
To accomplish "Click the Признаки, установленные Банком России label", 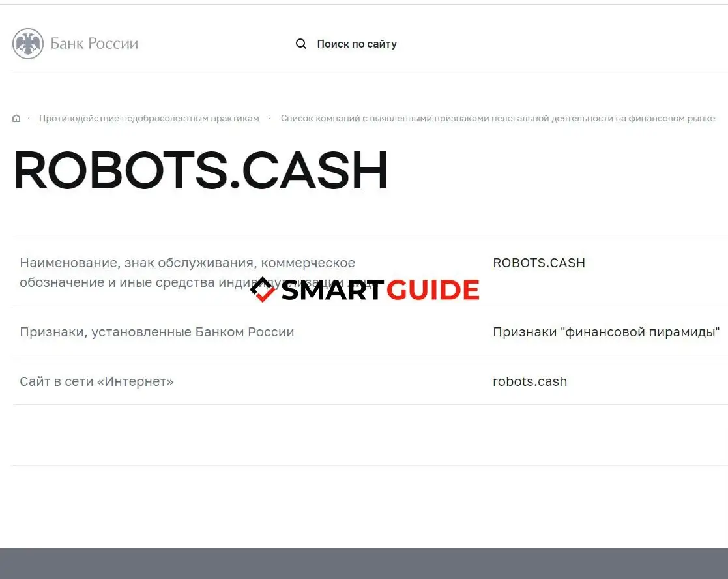I will (156, 332).
